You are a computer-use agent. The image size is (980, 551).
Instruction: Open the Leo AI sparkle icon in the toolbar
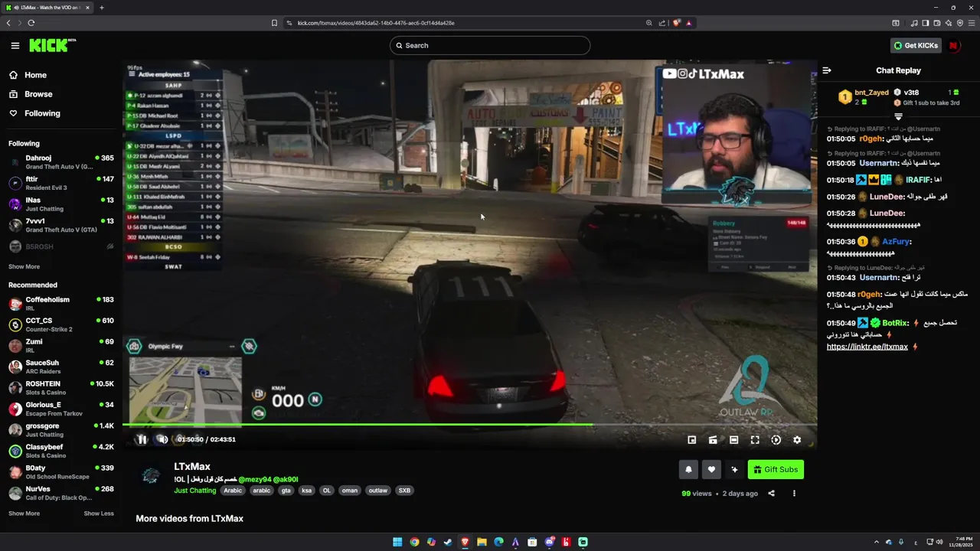coord(948,23)
